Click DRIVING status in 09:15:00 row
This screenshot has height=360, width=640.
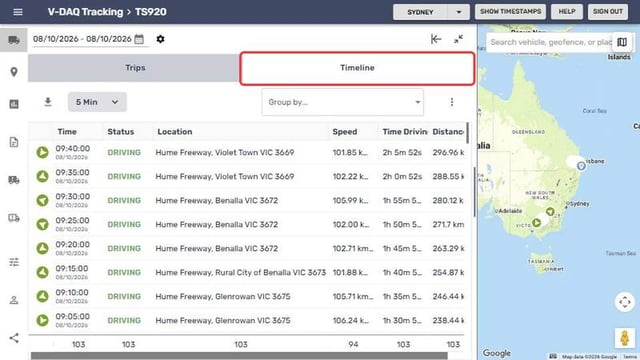pos(124,272)
